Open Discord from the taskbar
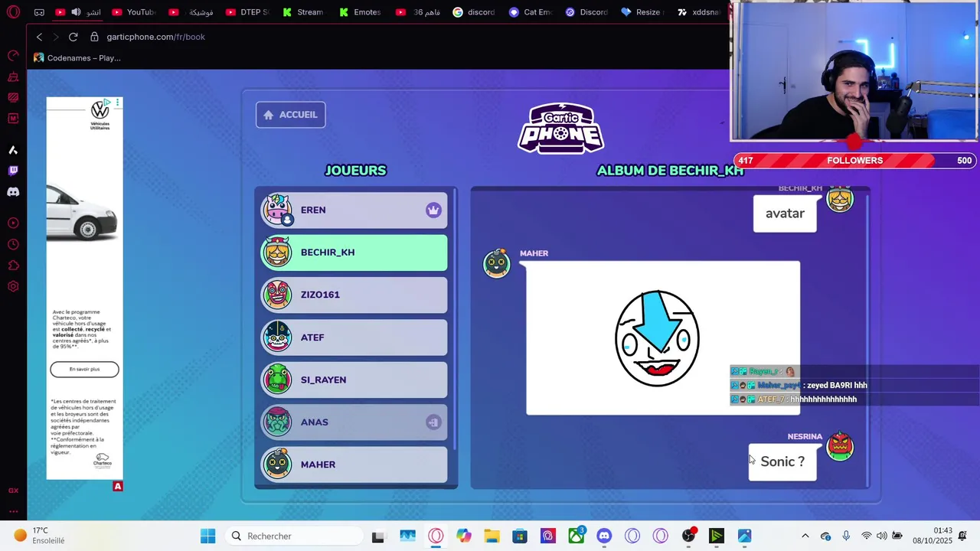Image resolution: width=980 pixels, height=551 pixels. point(604,536)
